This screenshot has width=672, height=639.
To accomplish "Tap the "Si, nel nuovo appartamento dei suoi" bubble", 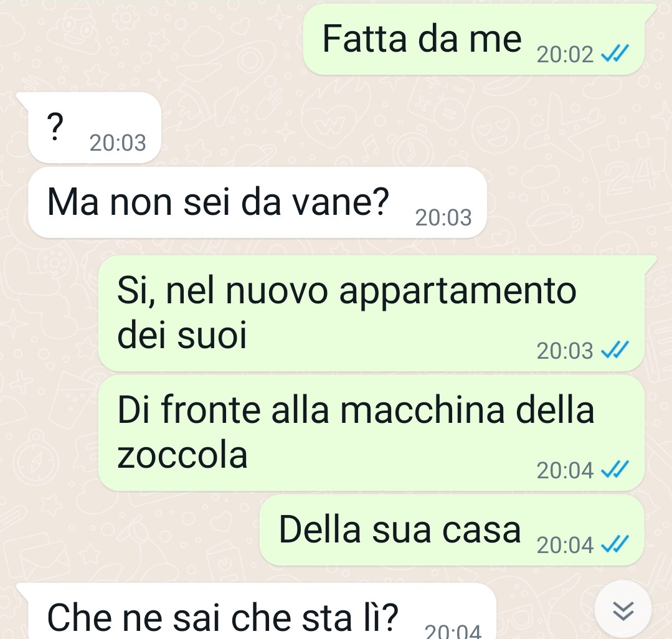I will coord(371,313).
